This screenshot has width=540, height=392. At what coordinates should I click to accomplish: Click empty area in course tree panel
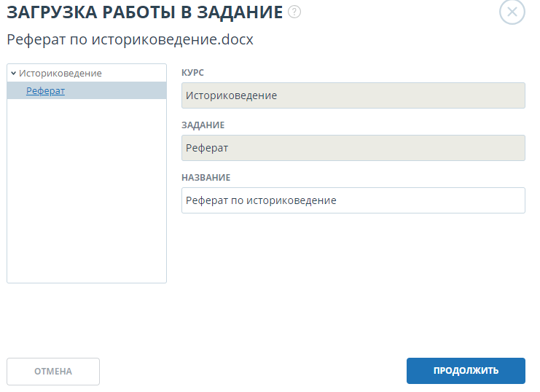86,189
